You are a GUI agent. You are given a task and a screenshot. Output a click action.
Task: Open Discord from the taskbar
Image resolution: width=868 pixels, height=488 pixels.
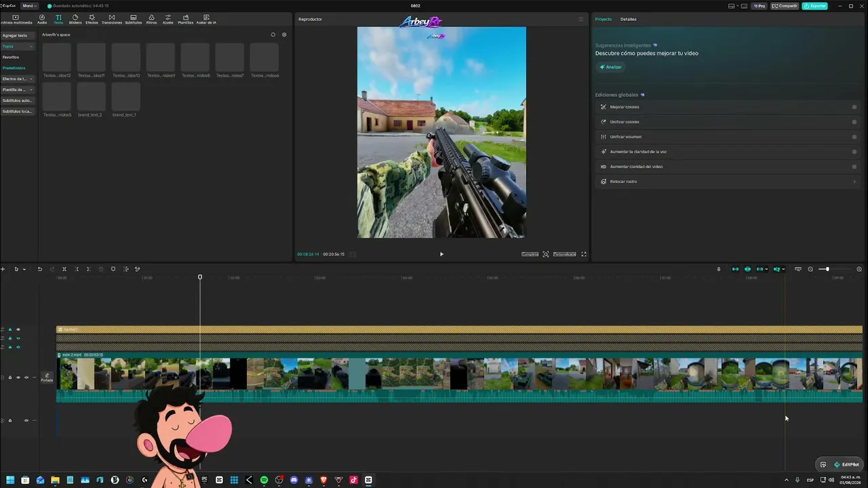click(x=294, y=480)
